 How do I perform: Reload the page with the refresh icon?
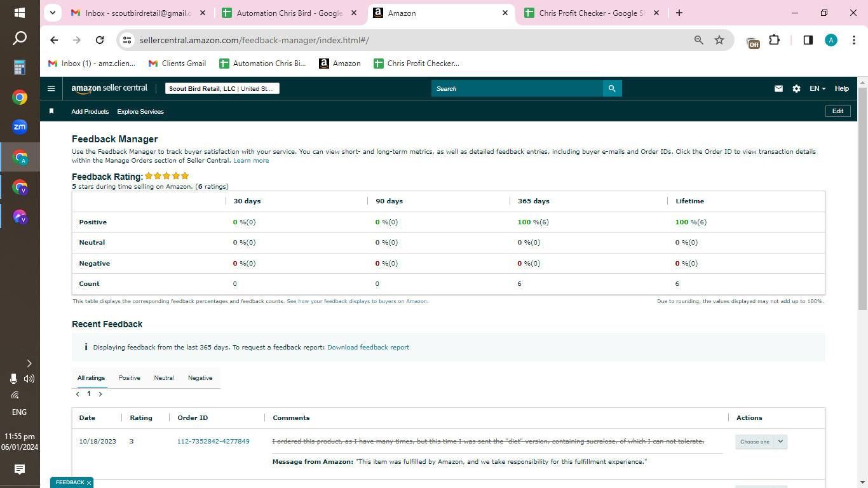pyautogui.click(x=100, y=40)
